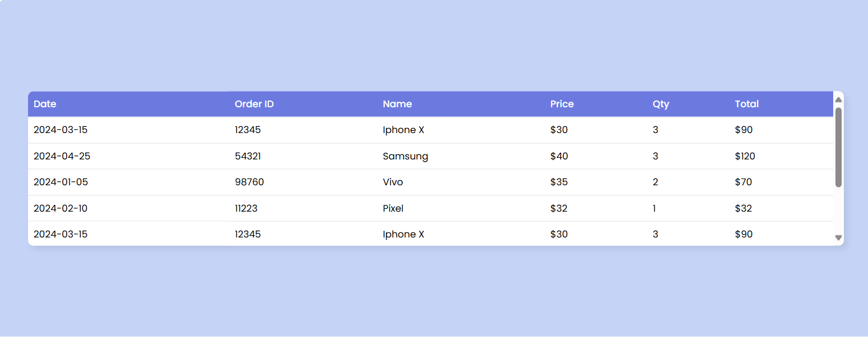Click the date cell 2024-01-05
The width and height of the screenshot is (868, 338).
61,182
